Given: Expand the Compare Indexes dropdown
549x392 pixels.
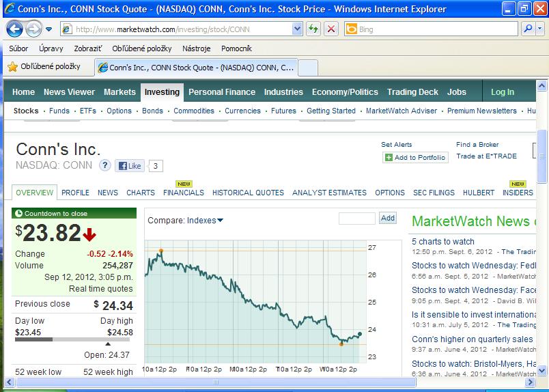Looking at the screenshot, I should 205,221.
